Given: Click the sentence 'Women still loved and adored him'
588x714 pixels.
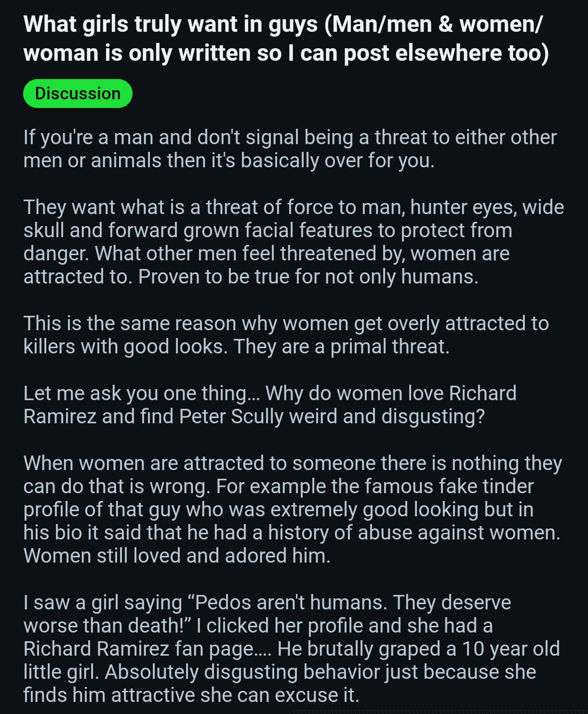Looking at the screenshot, I should (x=177, y=556).
